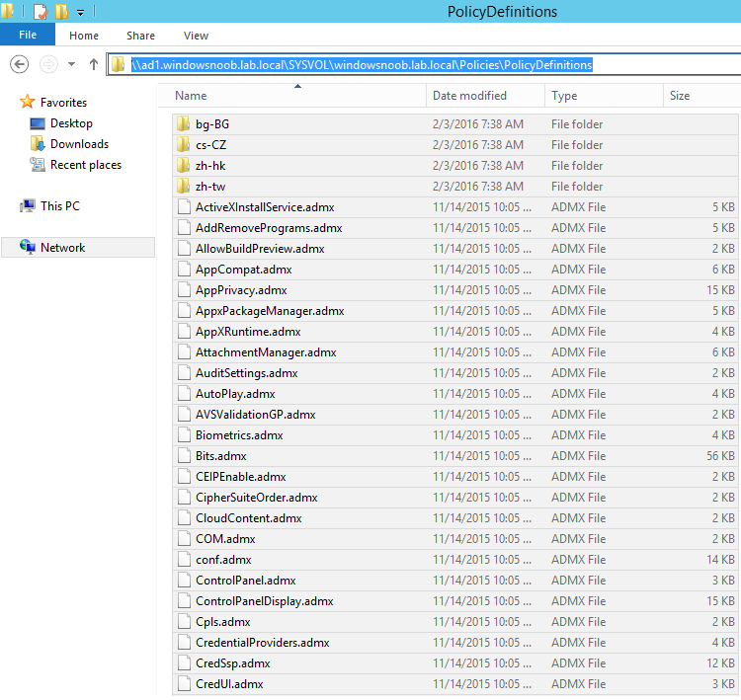Select the CipherSuiteOrder.admx file name

click(257, 498)
